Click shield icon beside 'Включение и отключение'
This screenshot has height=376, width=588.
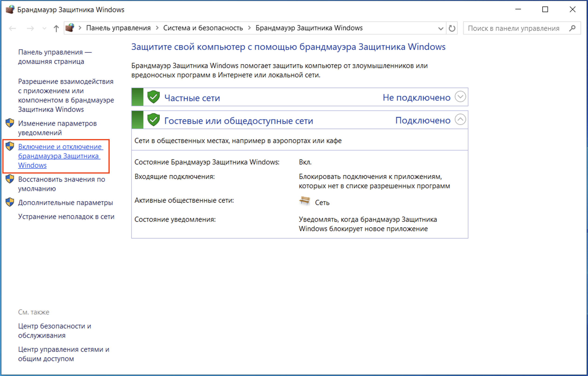point(10,146)
